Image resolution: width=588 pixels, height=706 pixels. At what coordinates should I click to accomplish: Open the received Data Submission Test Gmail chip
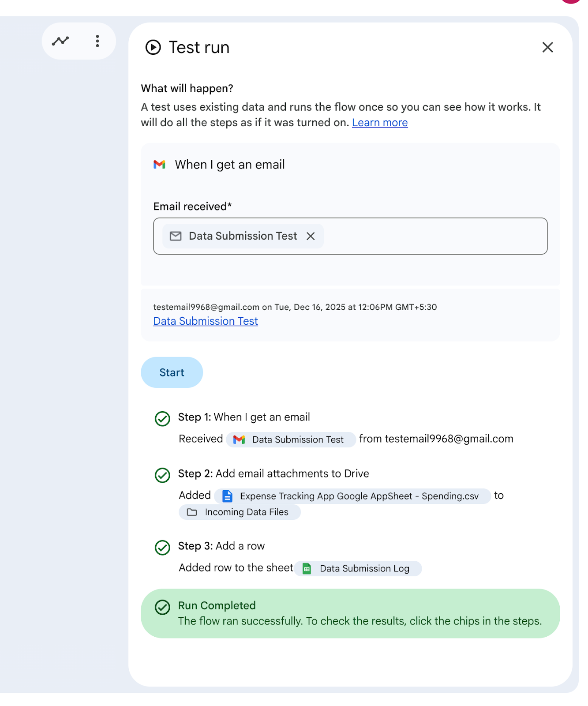291,439
